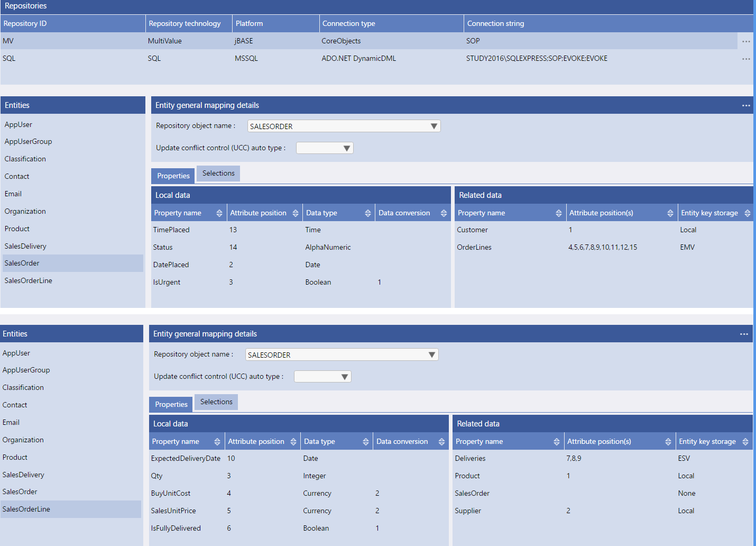Select AppUser in the upper Entities list
756x546 pixels.
coord(73,124)
